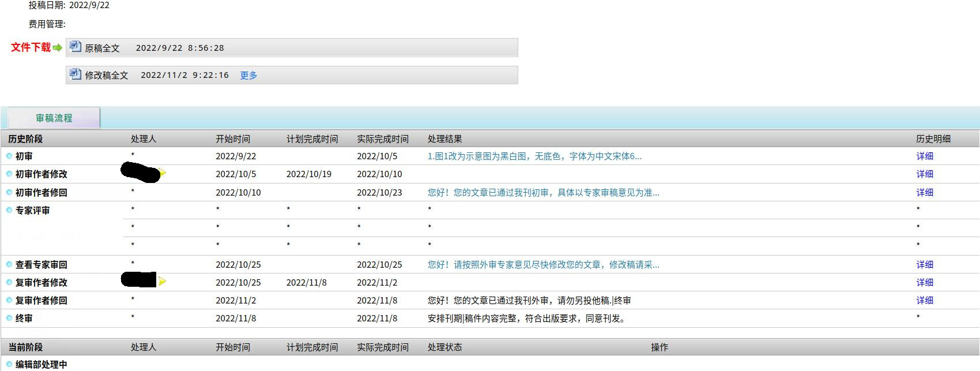Open the result message 请按照外审专家意见

point(543,265)
